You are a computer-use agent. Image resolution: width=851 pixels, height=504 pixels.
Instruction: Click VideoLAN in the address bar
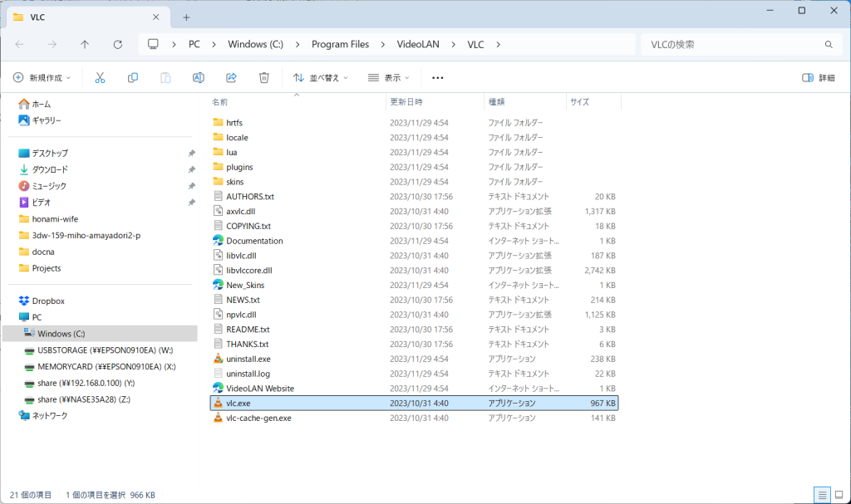point(418,45)
